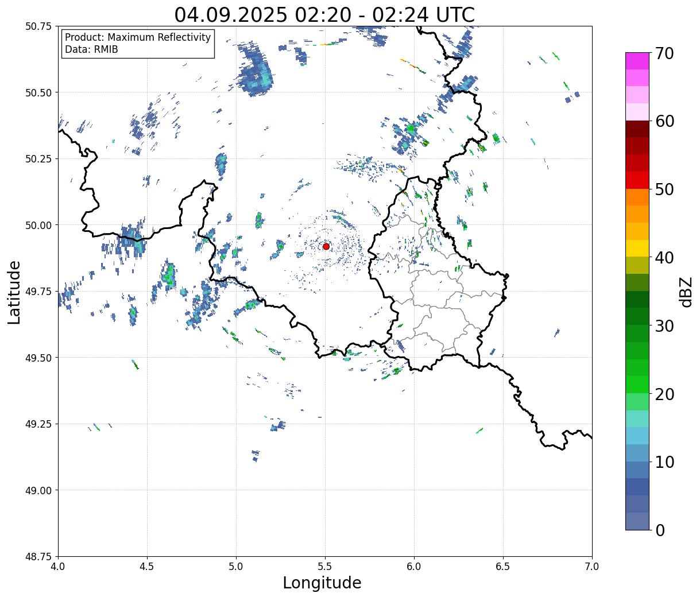Click the colorbar tick label 30
Viewport: 700px width, 597px height.
point(664,325)
